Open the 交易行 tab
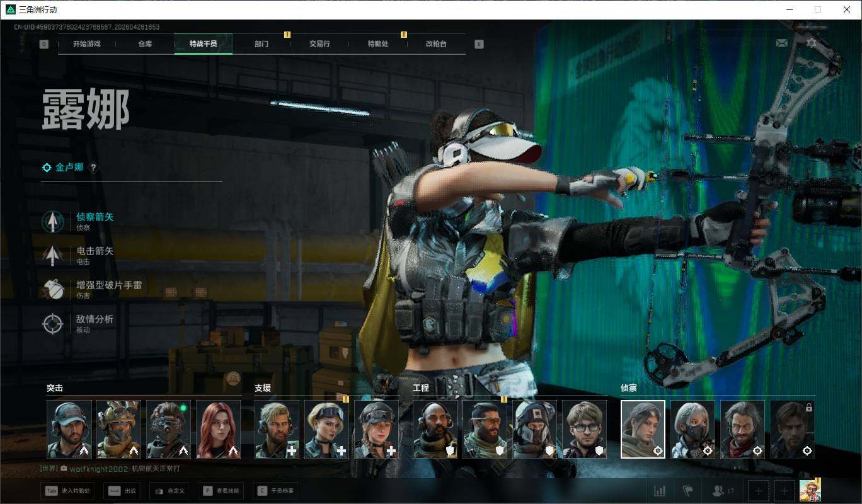The width and height of the screenshot is (862, 504). (x=319, y=44)
